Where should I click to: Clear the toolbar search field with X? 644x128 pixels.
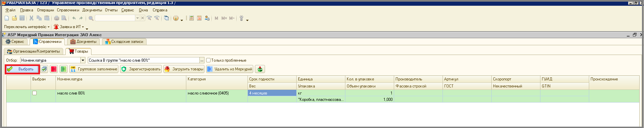[143, 18]
